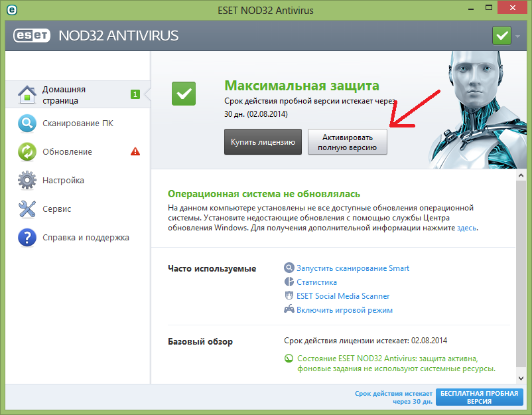Click the Statistics pie chart icon
532x415 pixels.
[x=289, y=282]
